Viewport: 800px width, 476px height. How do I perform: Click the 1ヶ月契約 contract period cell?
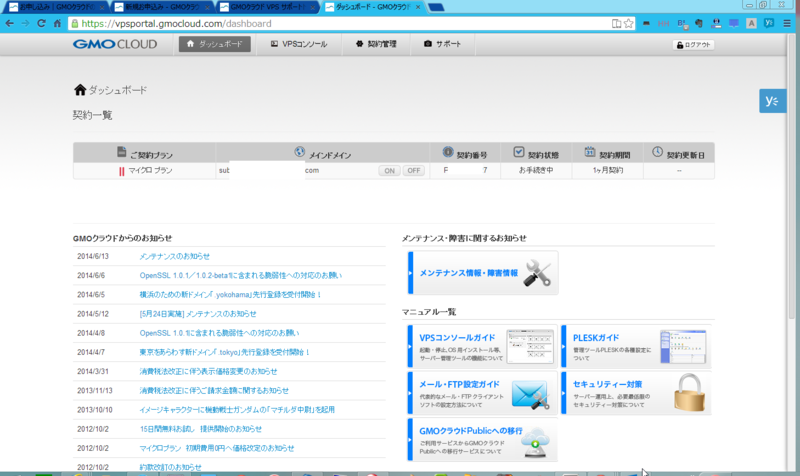(608, 171)
